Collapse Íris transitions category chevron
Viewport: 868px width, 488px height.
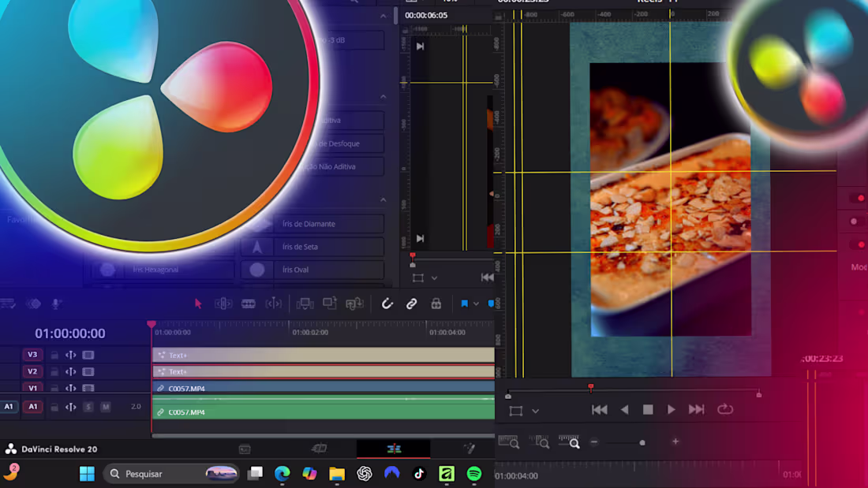pos(383,199)
